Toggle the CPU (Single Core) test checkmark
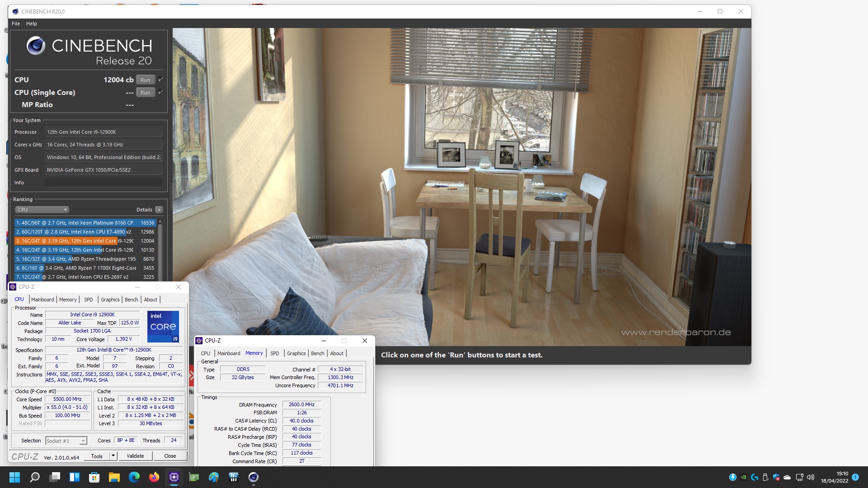 160,92
